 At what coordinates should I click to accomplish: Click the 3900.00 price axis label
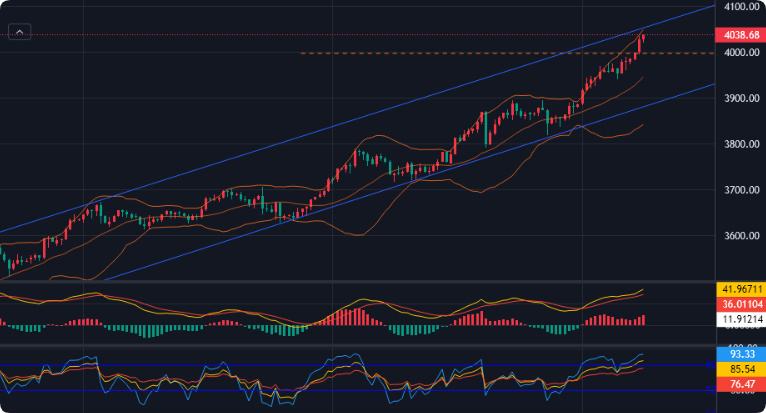pyautogui.click(x=740, y=99)
